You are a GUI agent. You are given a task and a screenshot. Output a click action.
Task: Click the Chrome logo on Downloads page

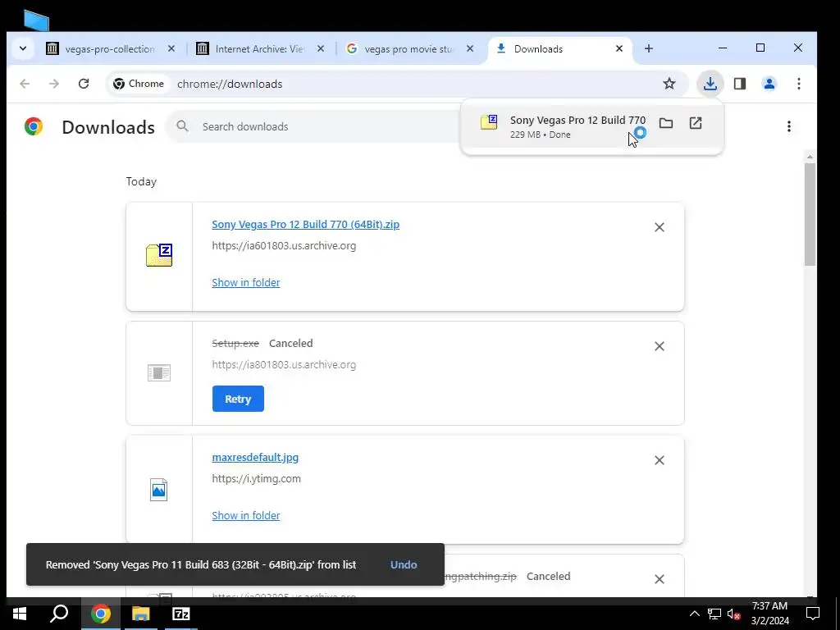pyautogui.click(x=33, y=126)
